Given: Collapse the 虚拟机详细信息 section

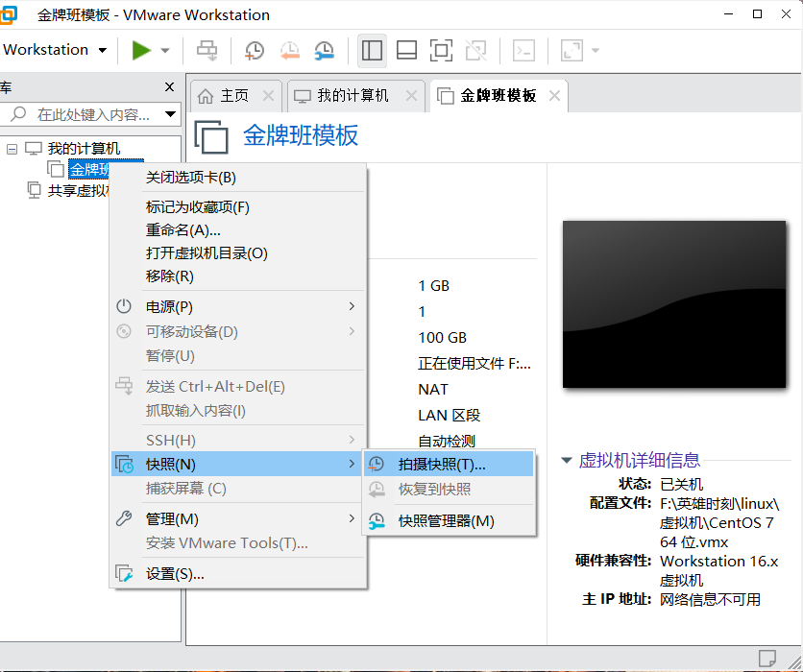Looking at the screenshot, I should tap(567, 460).
